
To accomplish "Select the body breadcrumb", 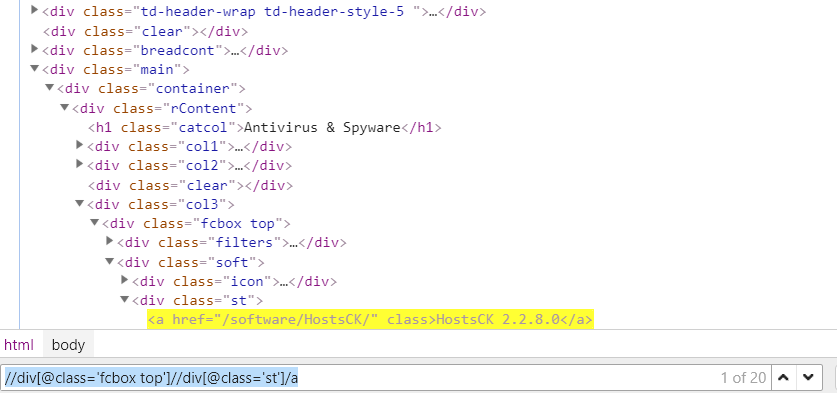I will (x=68, y=345).
